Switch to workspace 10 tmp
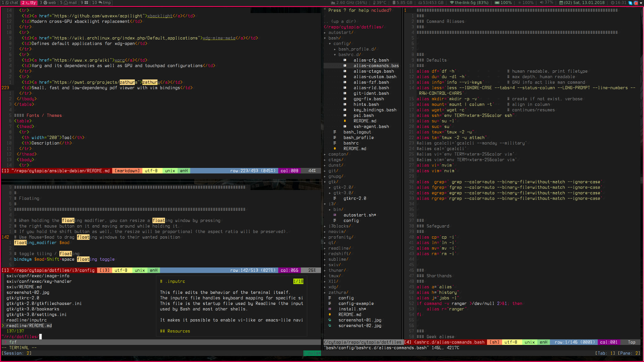The width and height of the screenshot is (644, 362). click(102, 3)
